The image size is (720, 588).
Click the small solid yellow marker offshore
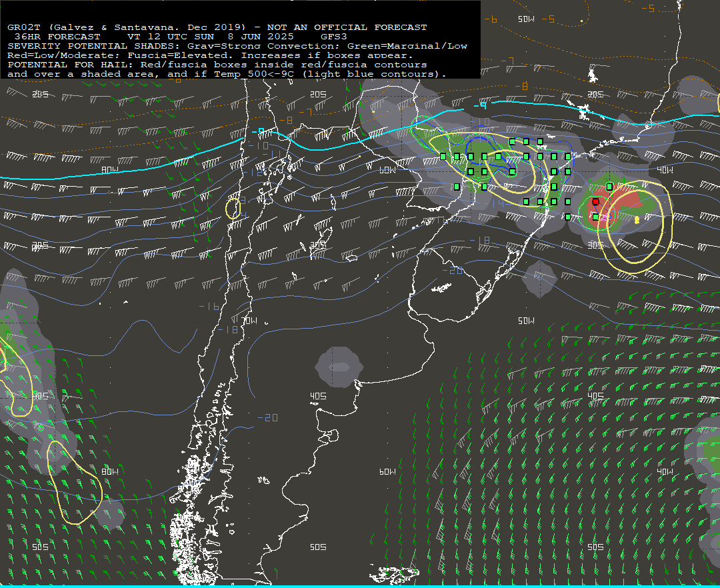coord(637,220)
